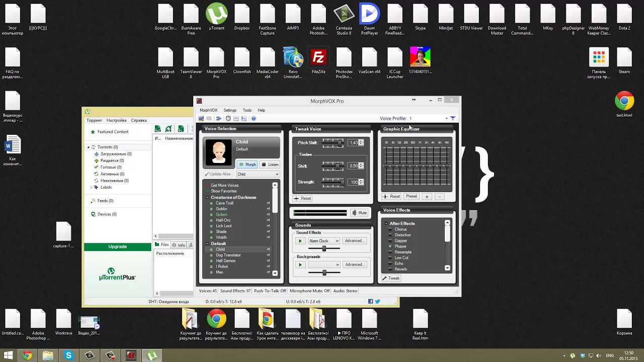This screenshot has width=644, height=362.
Task: Click the Pitch Shift value stepper
Action: pos(361,143)
